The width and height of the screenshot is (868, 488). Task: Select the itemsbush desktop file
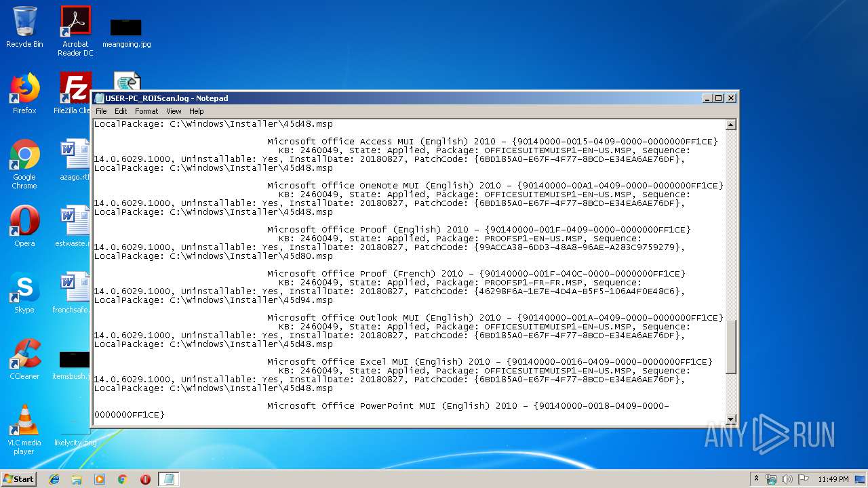click(x=72, y=365)
